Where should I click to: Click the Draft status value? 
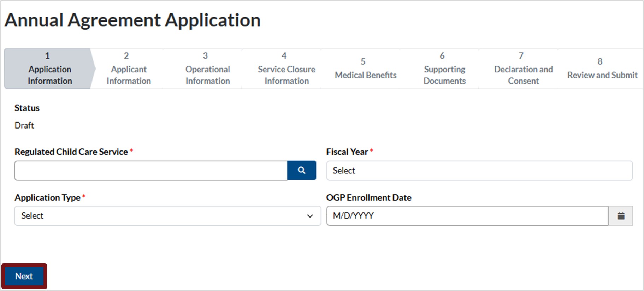[24, 125]
